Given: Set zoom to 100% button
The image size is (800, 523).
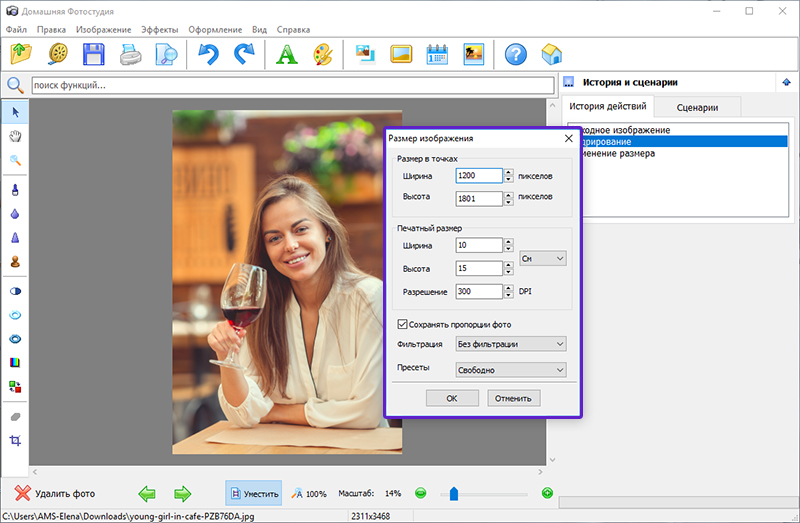Looking at the screenshot, I should [309, 493].
